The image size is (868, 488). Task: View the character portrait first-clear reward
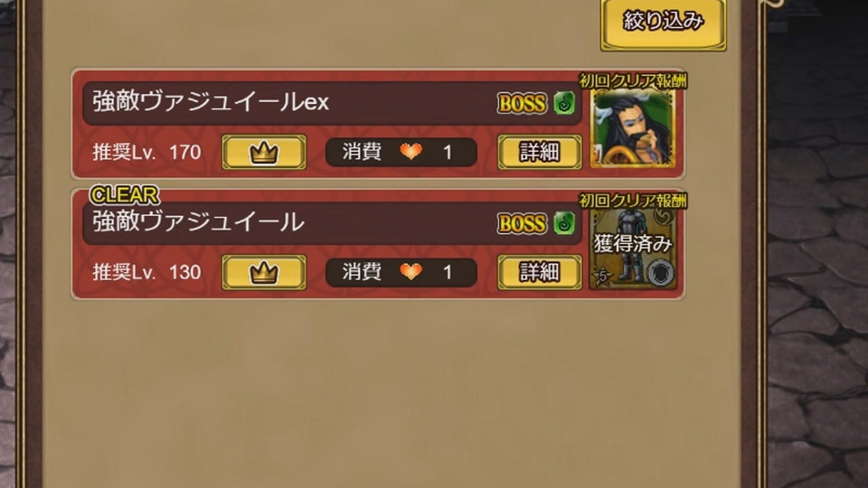pyautogui.click(x=633, y=127)
